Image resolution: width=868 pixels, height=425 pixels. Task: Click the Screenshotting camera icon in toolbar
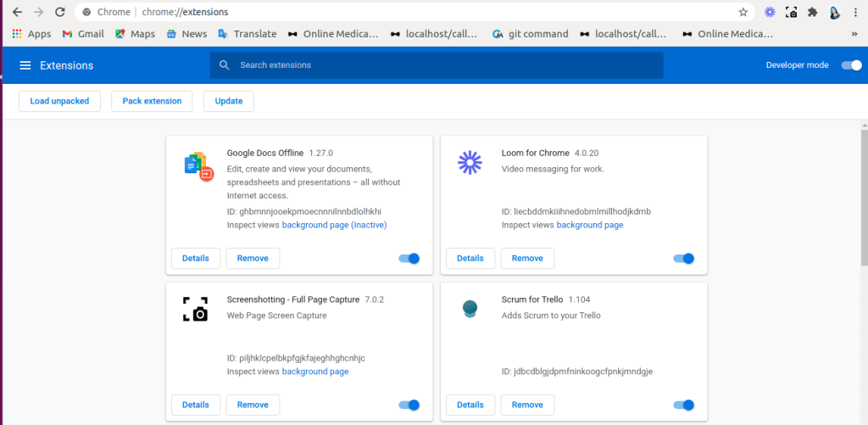791,12
